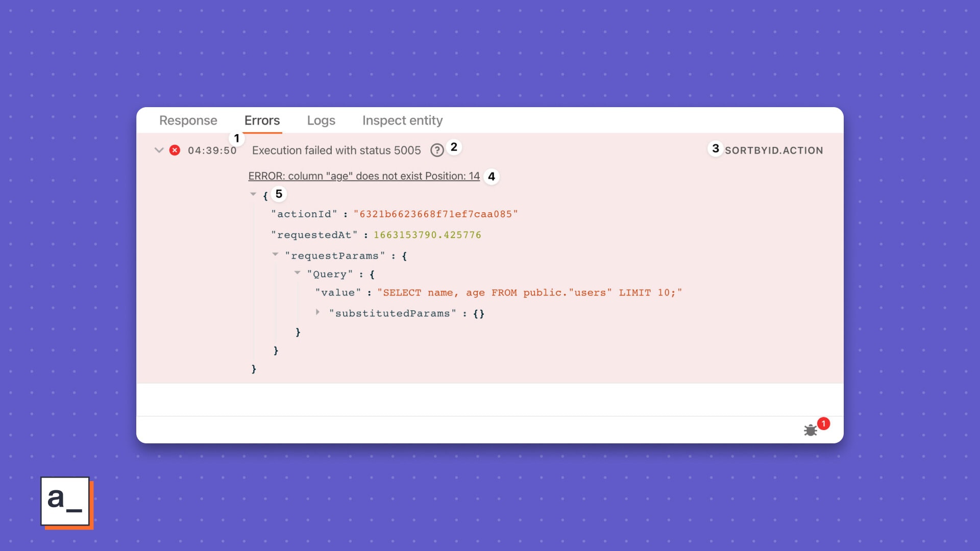Viewport: 980px width, 551px height.
Task: Collapse the error entry chevron
Action: tap(159, 150)
